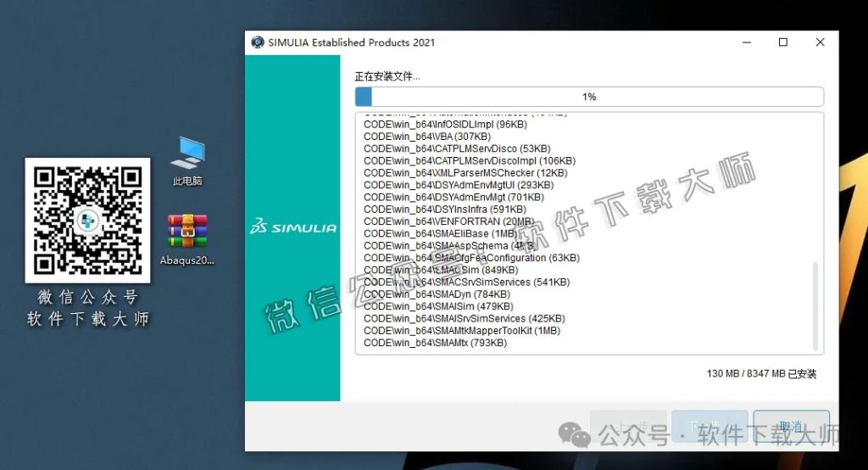Click the SIMULIA installer title bar icon
This screenshot has height=470, width=868.
[258, 42]
